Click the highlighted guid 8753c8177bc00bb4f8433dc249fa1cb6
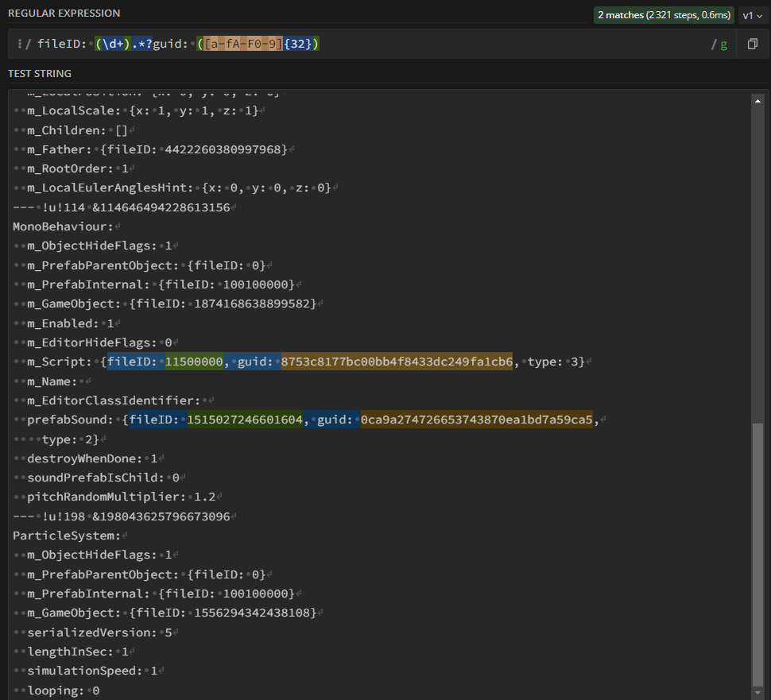The image size is (771, 700). [x=397, y=362]
